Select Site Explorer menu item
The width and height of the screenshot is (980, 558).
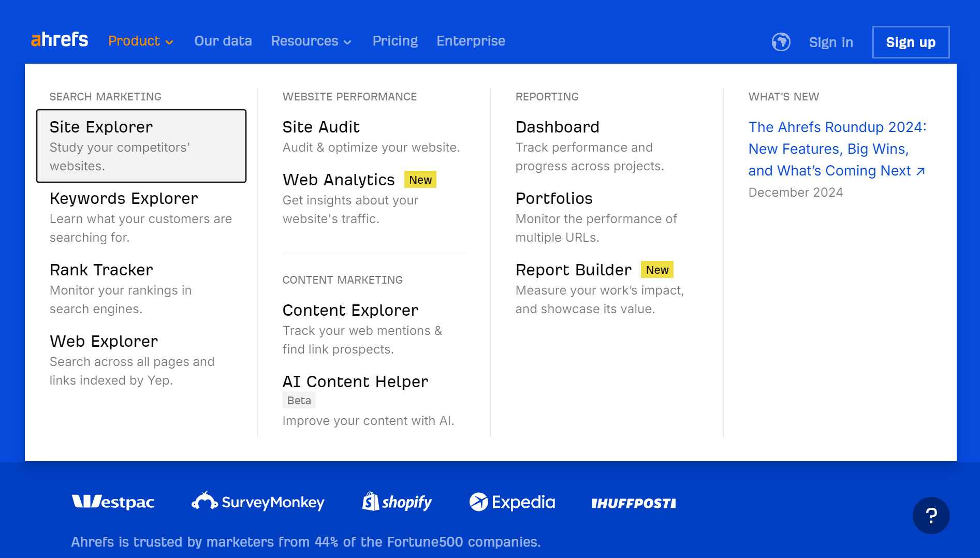point(141,146)
